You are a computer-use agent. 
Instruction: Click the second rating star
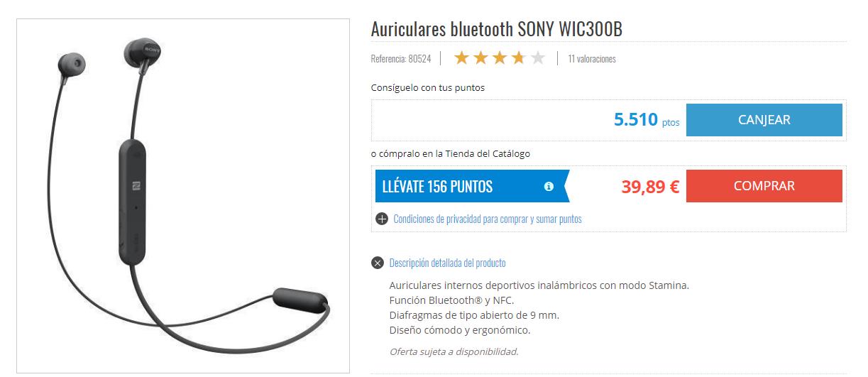pyautogui.click(x=481, y=58)
